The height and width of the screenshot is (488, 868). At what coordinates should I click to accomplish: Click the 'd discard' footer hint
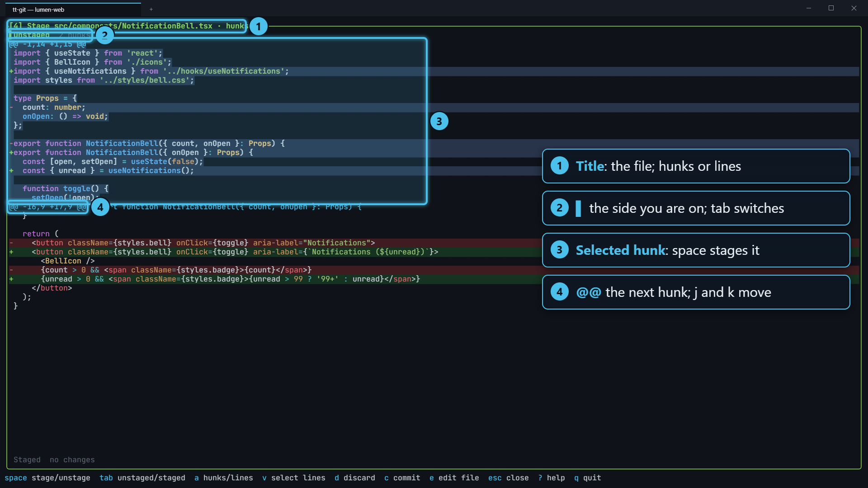[x=355, y=478]
